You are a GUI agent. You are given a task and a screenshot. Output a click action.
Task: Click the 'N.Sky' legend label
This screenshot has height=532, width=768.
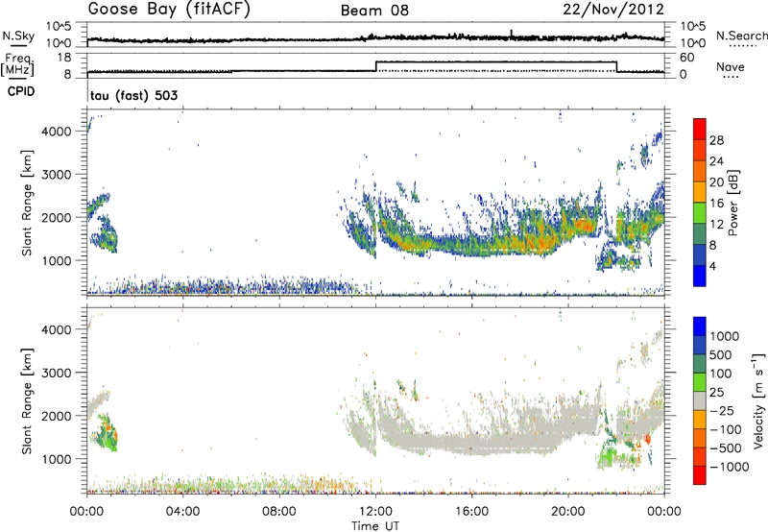pos(18,36)
